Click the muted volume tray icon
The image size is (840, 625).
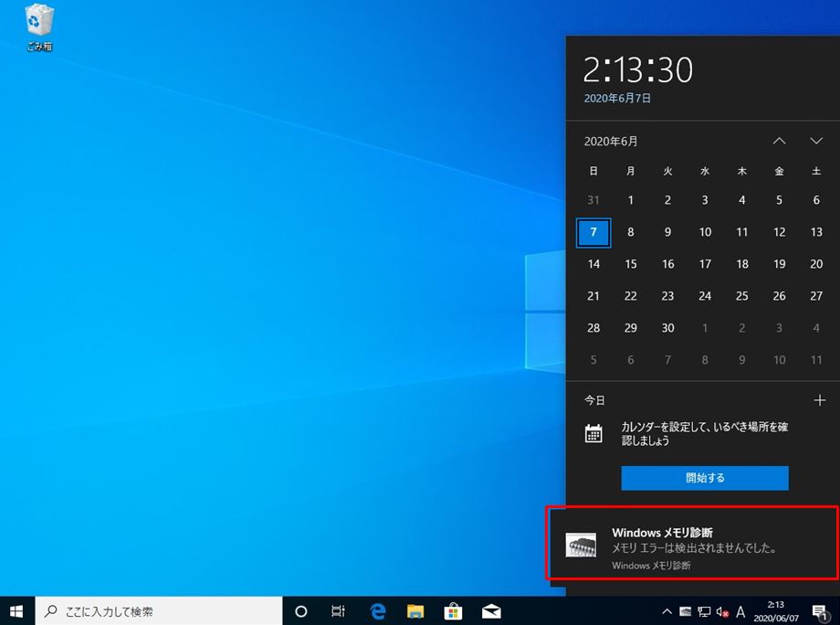click(722, 611)
